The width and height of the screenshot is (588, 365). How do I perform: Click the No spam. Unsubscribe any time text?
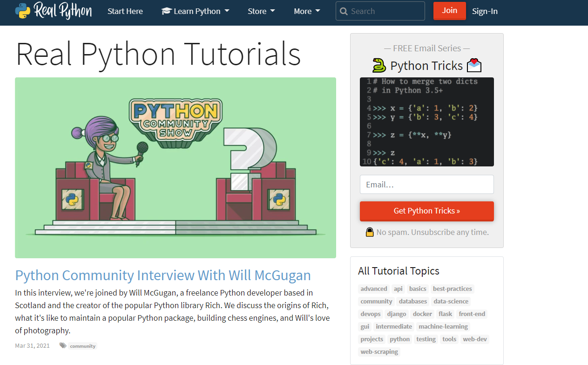433,232
